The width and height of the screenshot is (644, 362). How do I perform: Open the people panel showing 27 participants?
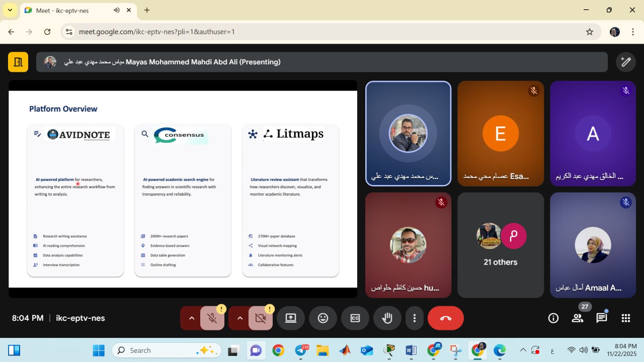(x=578, y=318)
